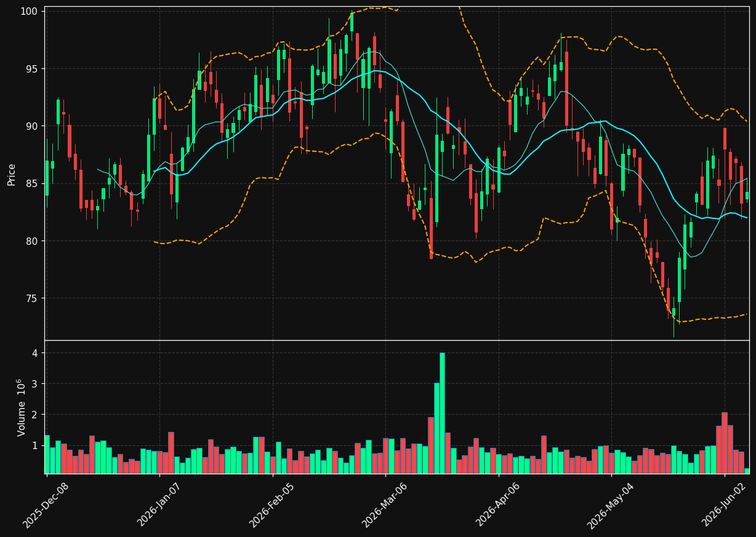Click the 80 price tick label
The width and height of the screenshot is (756, 537).
pyautogui.click(x=32, y=241)
